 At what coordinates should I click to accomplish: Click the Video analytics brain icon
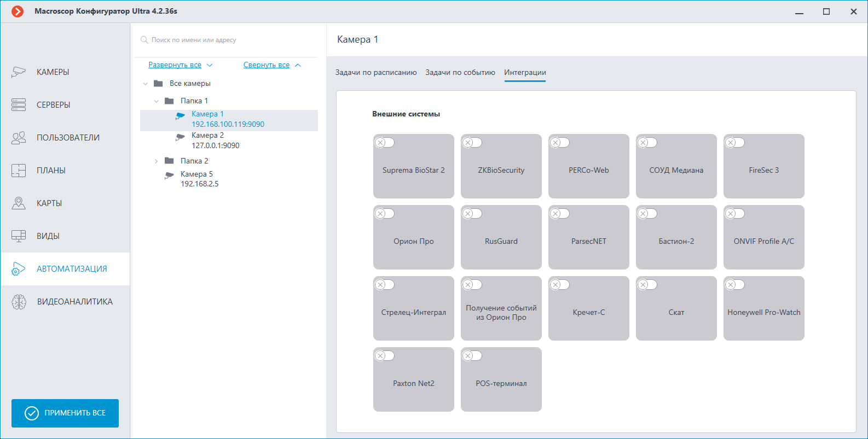coord(19,301)
